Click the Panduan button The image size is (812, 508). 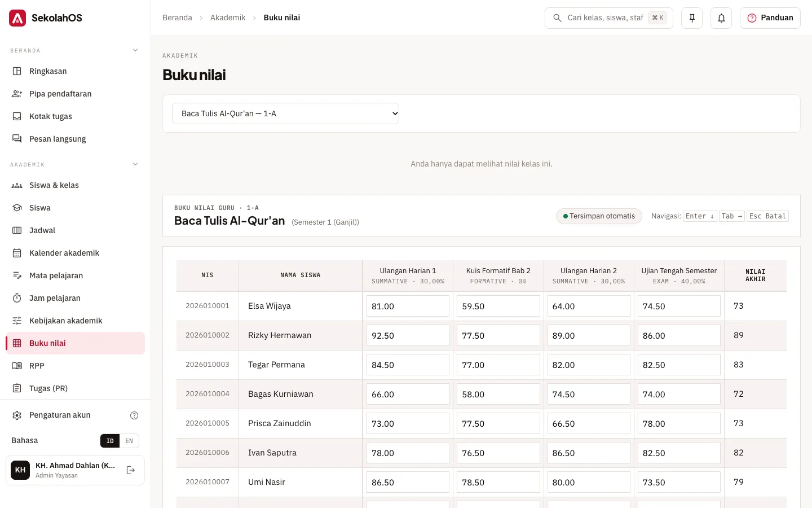tap(770, 18)
